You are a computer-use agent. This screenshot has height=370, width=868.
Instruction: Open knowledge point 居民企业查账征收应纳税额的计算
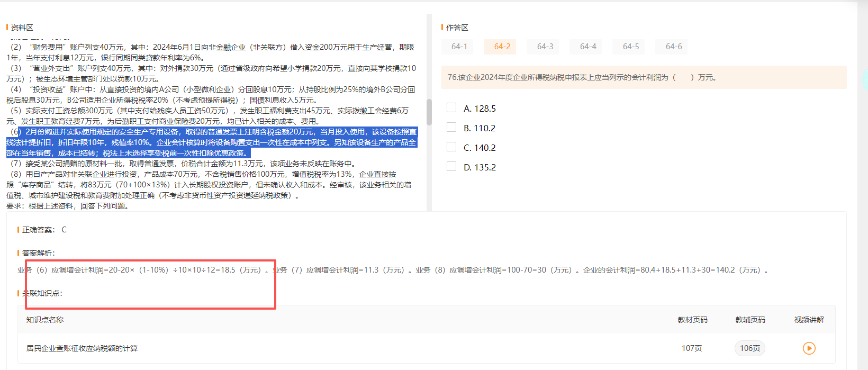pyautogui.click(x=82, y=348)
